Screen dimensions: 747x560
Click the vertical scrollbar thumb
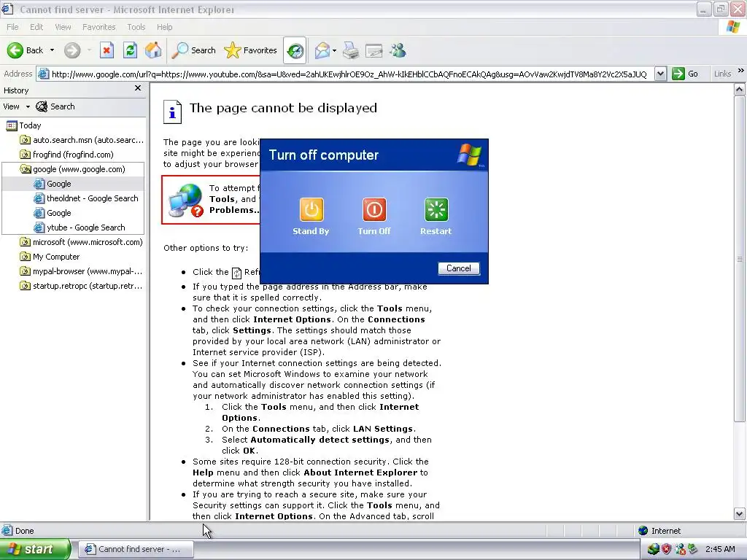coord(740,259)
